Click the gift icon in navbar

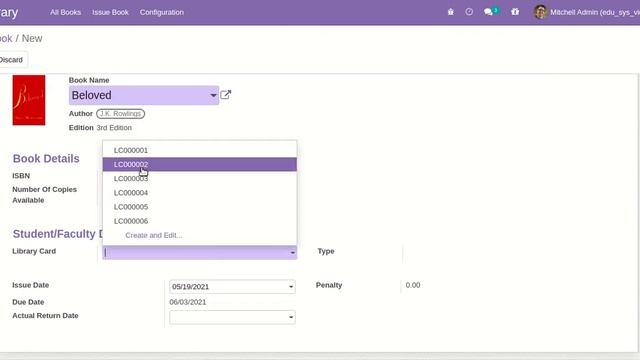coord(515,12)
